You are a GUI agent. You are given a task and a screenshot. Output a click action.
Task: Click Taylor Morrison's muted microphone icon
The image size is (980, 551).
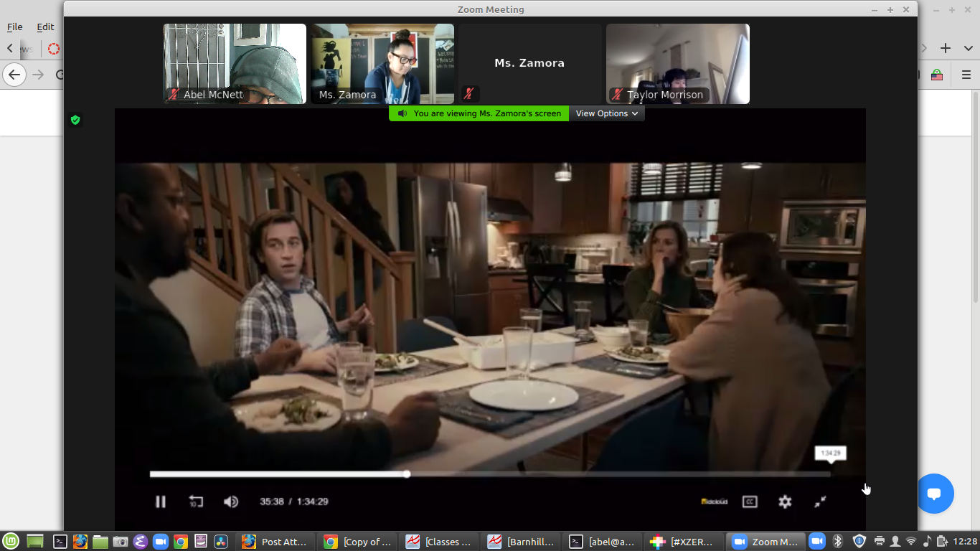617,94
